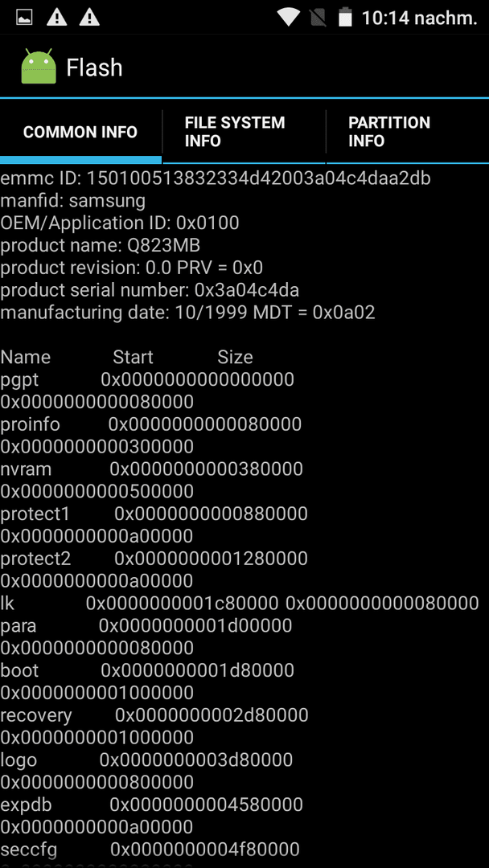This screenshot has width=489, height=868.
Task: Open the Partition Info tab
Action: pyautogui.click(x=408, y=132)
